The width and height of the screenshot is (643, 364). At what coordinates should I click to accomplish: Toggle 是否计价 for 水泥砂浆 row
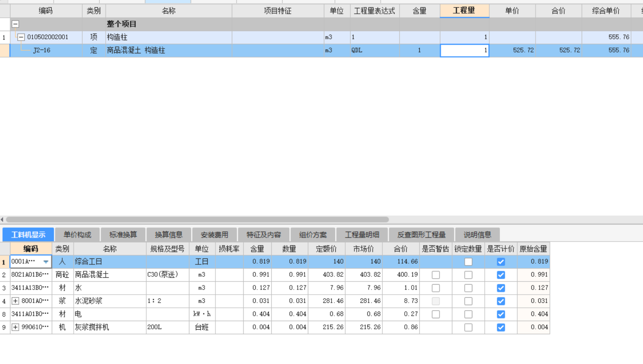pos(501,301)
